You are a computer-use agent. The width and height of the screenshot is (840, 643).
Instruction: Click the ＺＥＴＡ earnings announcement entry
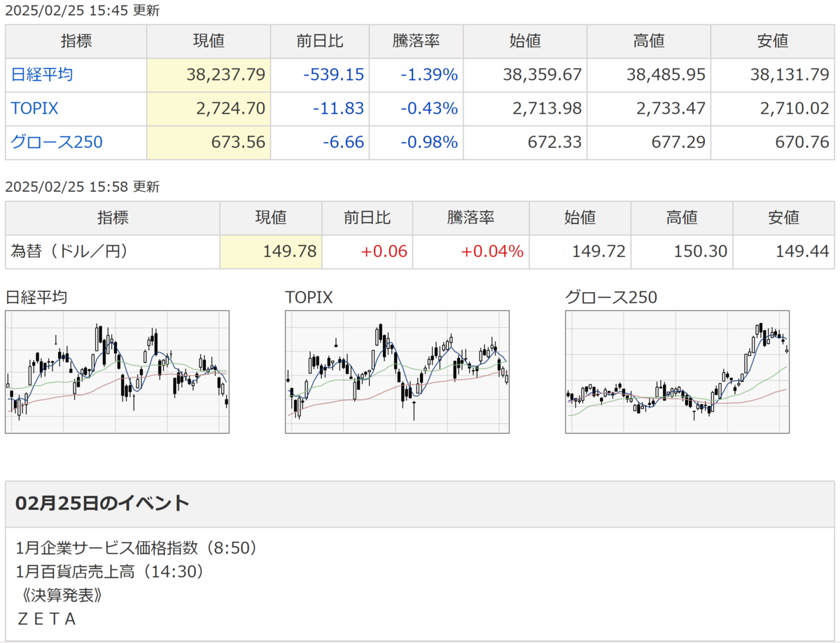(45, 619)
